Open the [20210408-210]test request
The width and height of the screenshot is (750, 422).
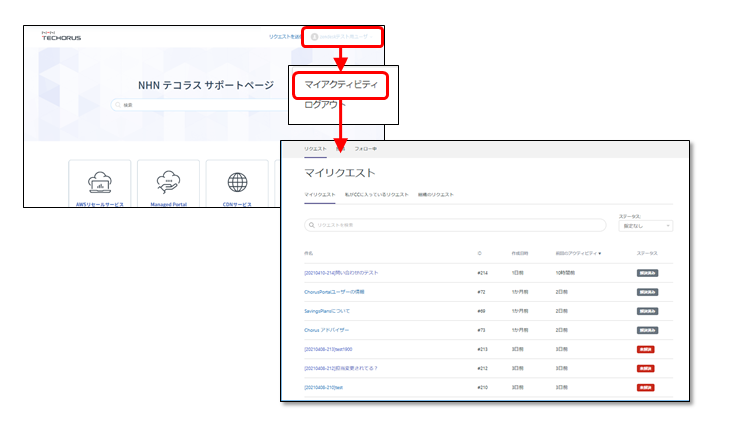(323, 388)
